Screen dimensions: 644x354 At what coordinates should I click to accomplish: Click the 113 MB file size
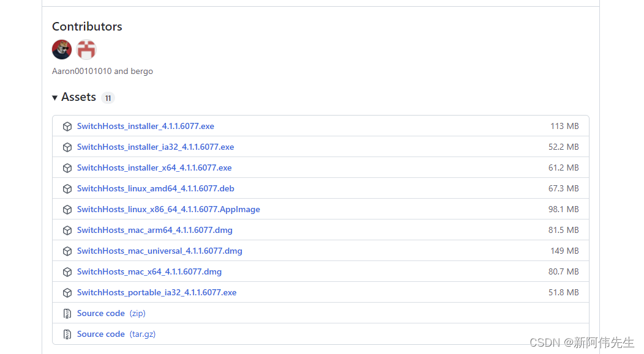pyautogui.click(x=564, y=126)
